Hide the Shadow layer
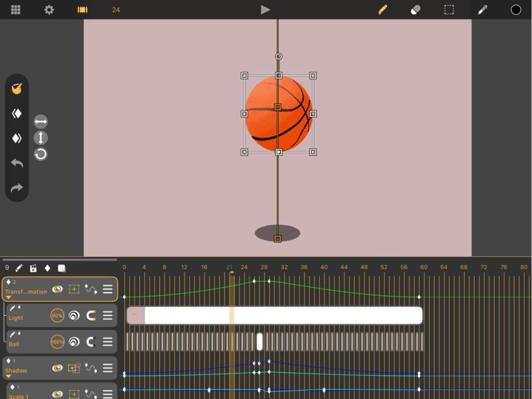Viewport: 532px width, 399px height. point(57,368)
